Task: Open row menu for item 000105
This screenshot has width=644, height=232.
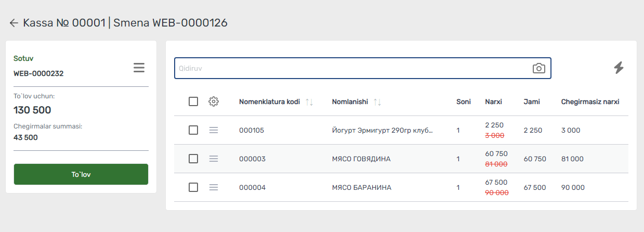Action: tap(214, 130)
